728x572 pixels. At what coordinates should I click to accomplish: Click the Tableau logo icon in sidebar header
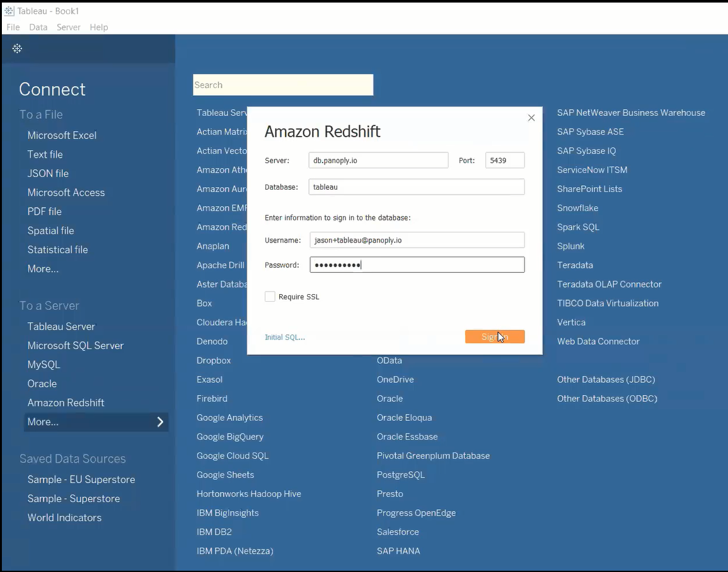click(x=17, y=49)
